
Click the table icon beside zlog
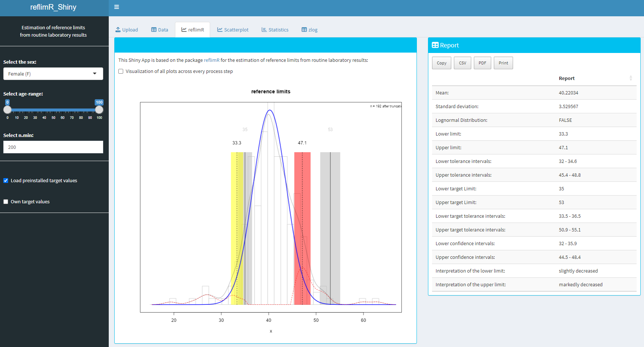tap(304, 30)
